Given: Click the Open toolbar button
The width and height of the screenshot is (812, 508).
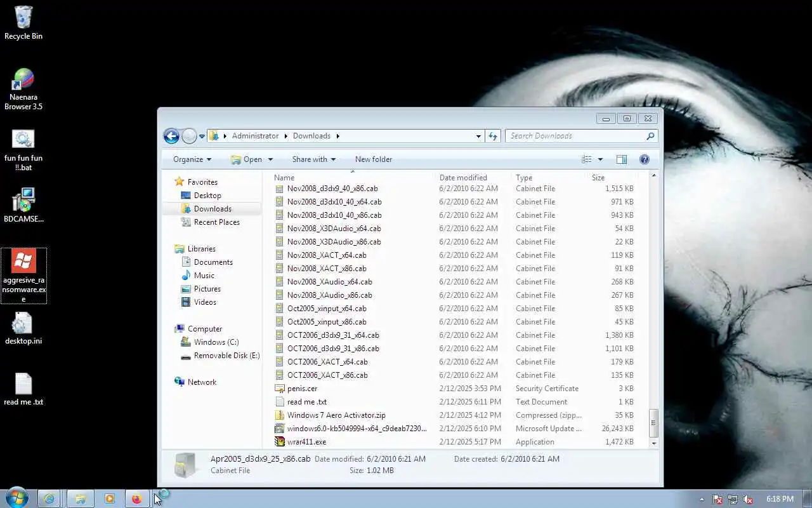Looking at the screenshot, I should [246, 159].
